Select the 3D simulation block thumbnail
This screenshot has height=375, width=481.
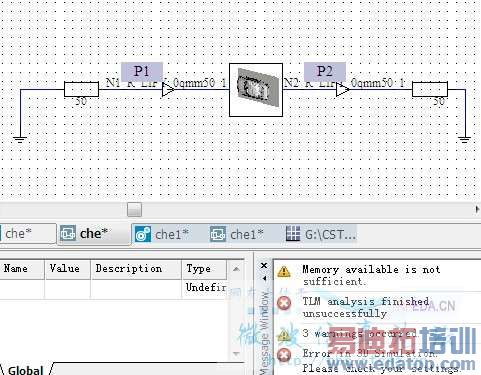256,90
